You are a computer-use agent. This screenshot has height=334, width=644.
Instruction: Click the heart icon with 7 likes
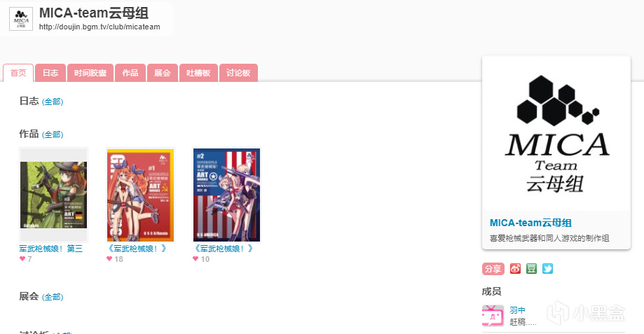[22, 259]
